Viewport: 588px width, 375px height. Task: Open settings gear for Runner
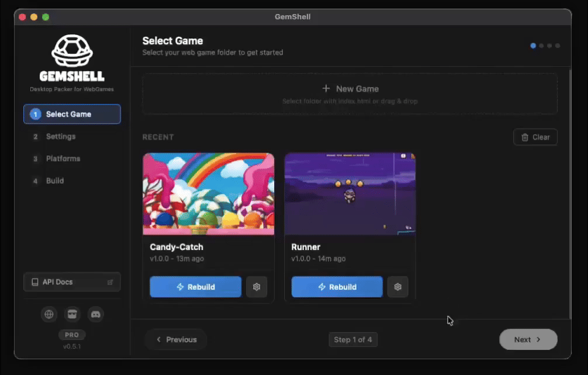coord(398,287)
